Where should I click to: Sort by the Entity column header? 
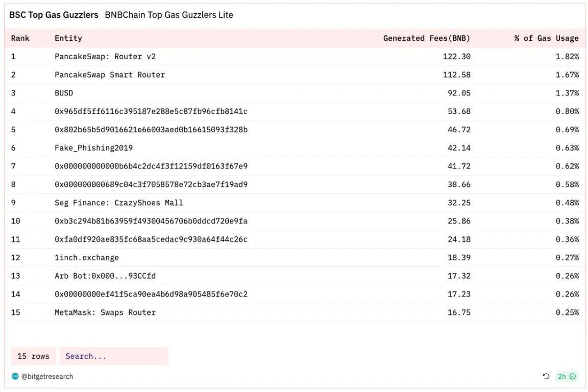tap(68, 38)
